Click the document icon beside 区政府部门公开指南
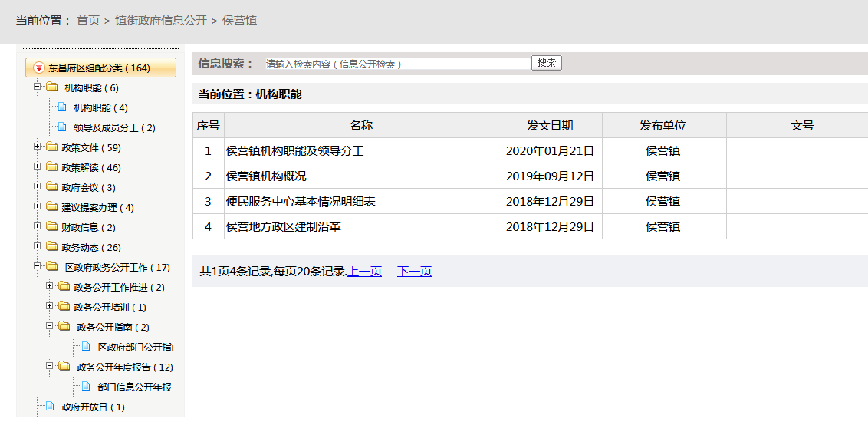Viewport: 868px width, 435px height. (x=86, y=347)
